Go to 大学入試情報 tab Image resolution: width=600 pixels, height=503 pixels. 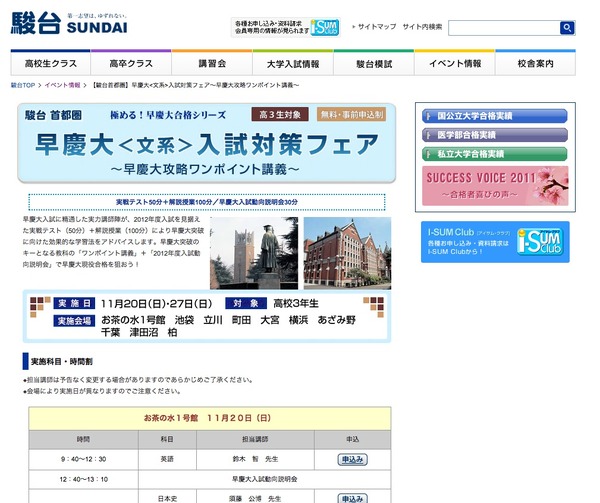295,64
